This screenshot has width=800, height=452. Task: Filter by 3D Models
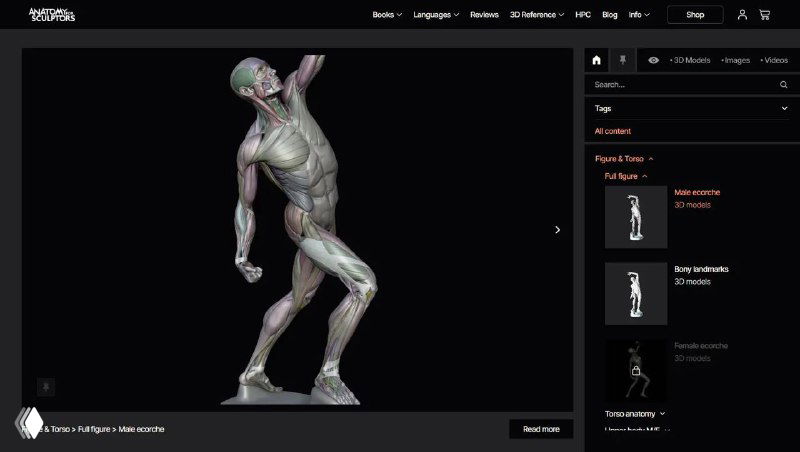coord(690,60)
